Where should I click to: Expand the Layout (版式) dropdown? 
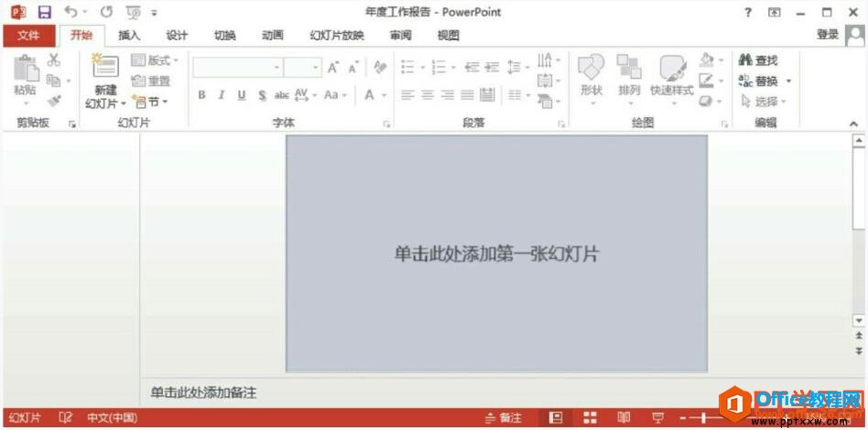coord(155,59)
